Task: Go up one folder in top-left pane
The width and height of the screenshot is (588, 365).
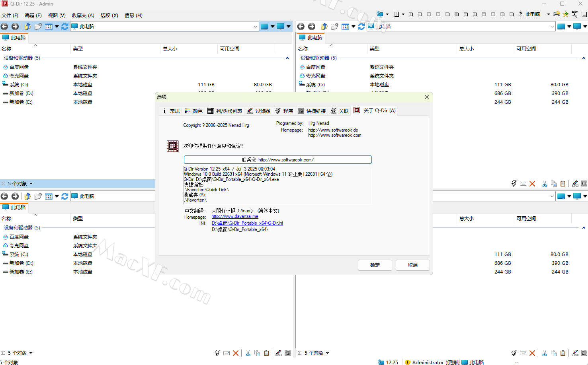Action: click(27, 27)
